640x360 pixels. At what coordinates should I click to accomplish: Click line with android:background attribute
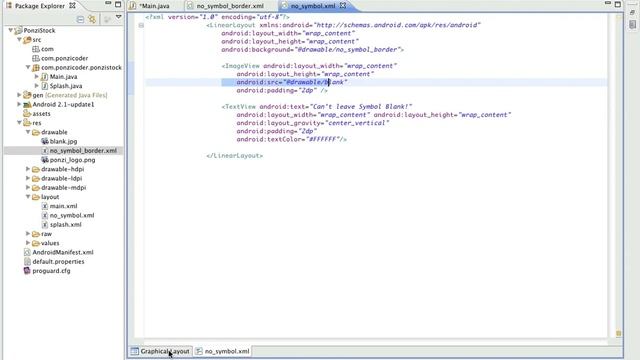tap(312, 49)
